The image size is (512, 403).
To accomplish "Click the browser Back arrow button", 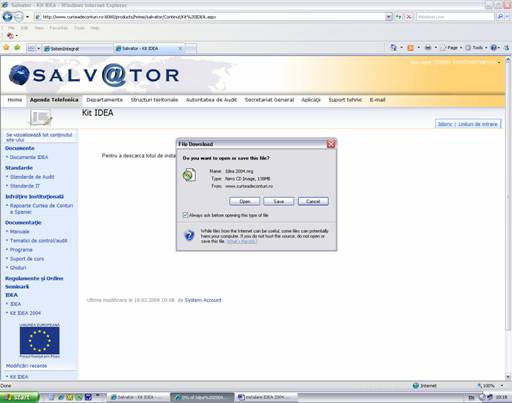I will pos(7,16).
